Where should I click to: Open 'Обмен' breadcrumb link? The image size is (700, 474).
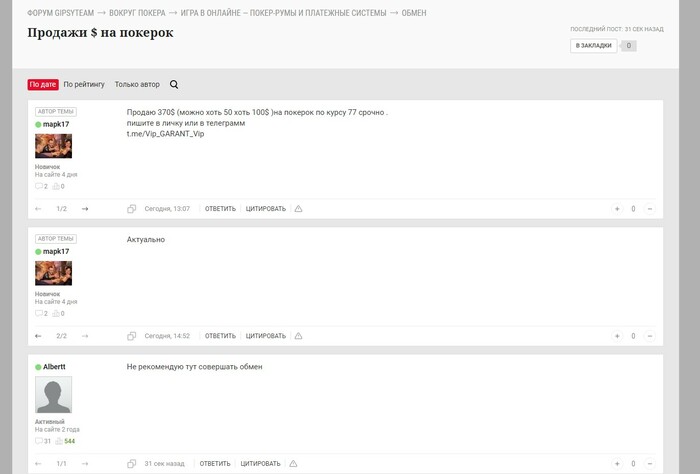coord(414,13)
